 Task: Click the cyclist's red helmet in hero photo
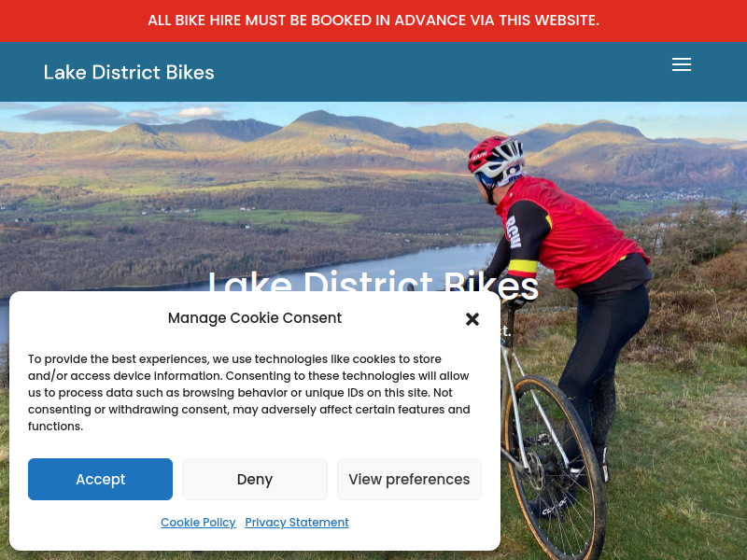496,157
